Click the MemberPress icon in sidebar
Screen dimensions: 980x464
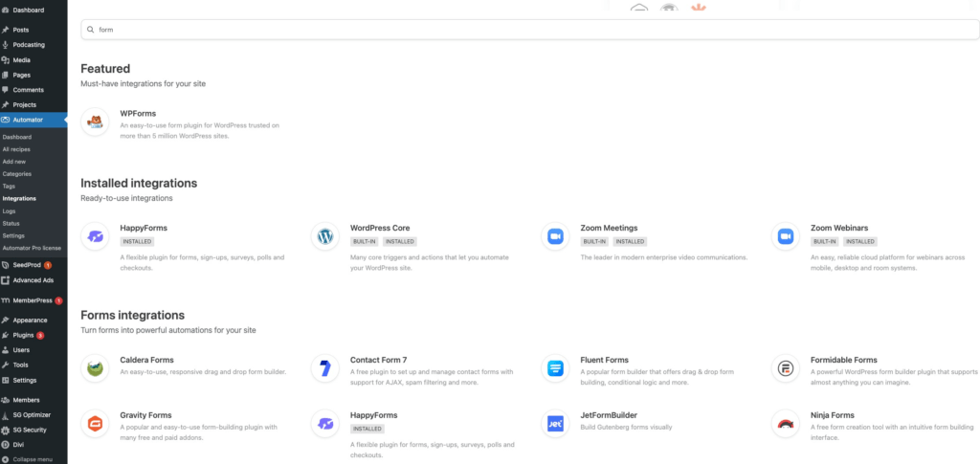[x=6, y=300]
